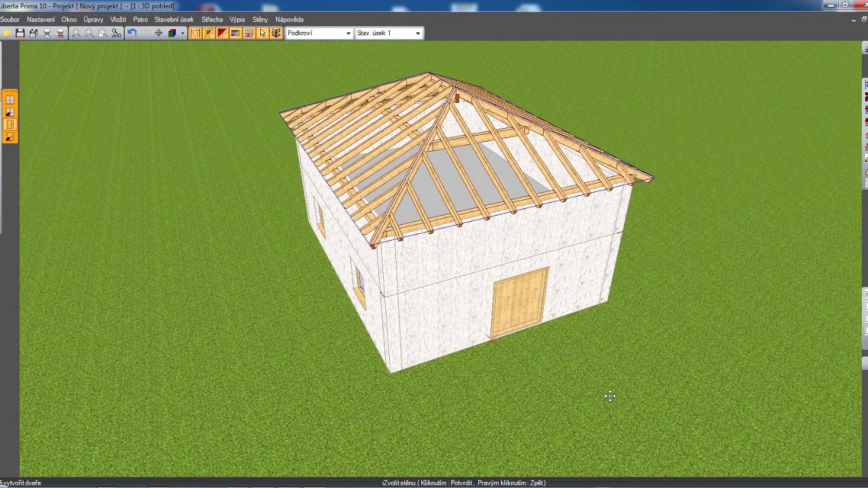
Task: Select the arrow pointer tool
Action: click(262, 33)
